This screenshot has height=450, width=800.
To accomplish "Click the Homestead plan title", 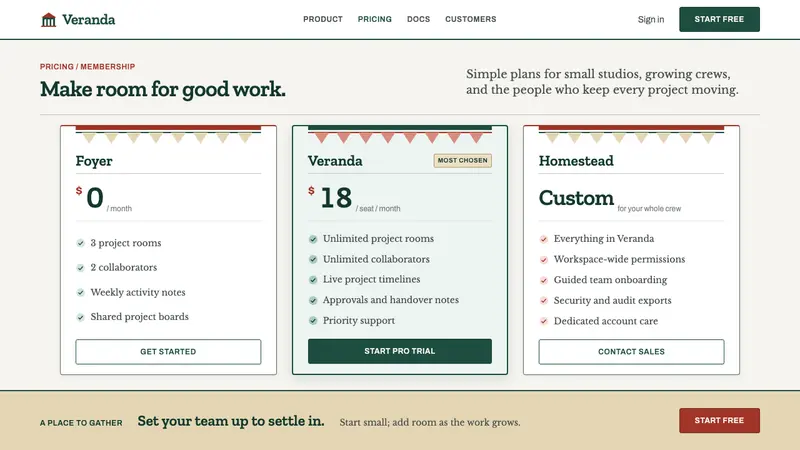I will [x=576, y=161].
